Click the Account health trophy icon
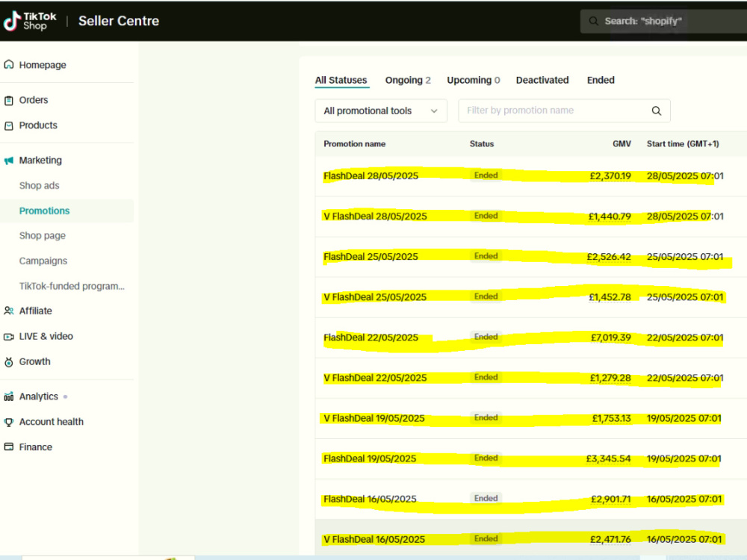Image resolution: width=747 pixels, height=560 pixels. click(8, 422)
